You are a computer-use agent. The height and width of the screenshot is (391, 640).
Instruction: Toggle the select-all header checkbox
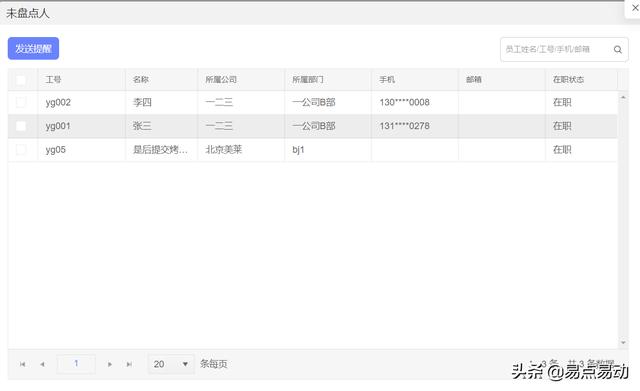[21, 80]
